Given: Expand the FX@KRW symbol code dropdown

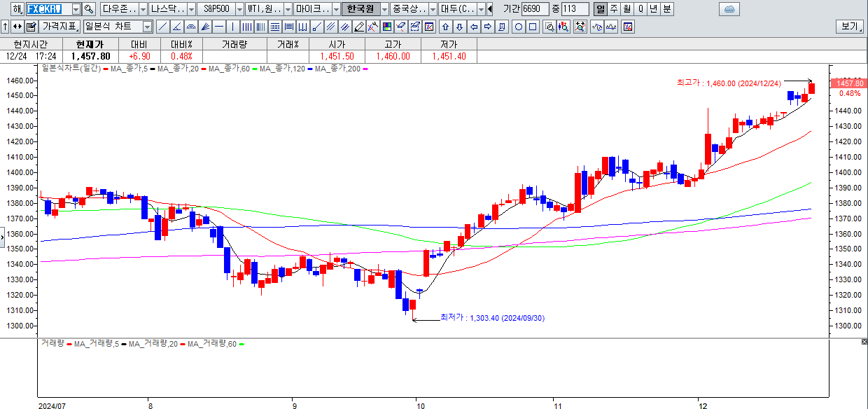Looking at the screenshot, I should (x=75, y=9).
